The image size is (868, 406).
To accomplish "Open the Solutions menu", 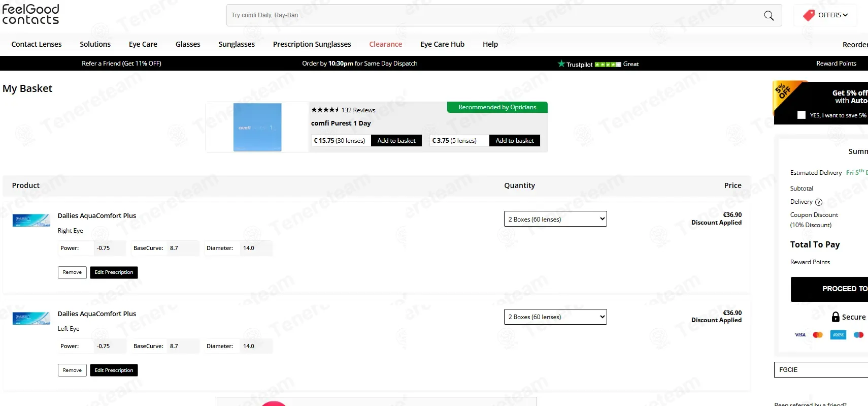I will 95,44.
